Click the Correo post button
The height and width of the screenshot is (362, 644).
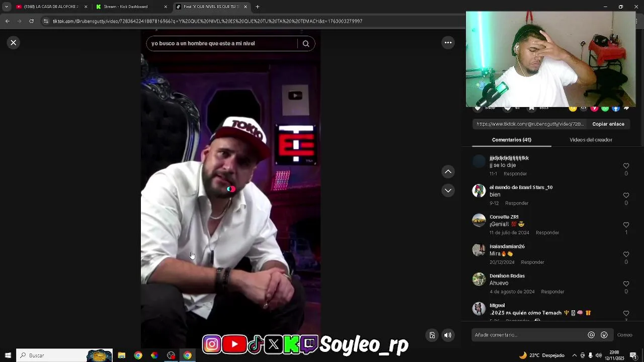(x=624, y=335)
